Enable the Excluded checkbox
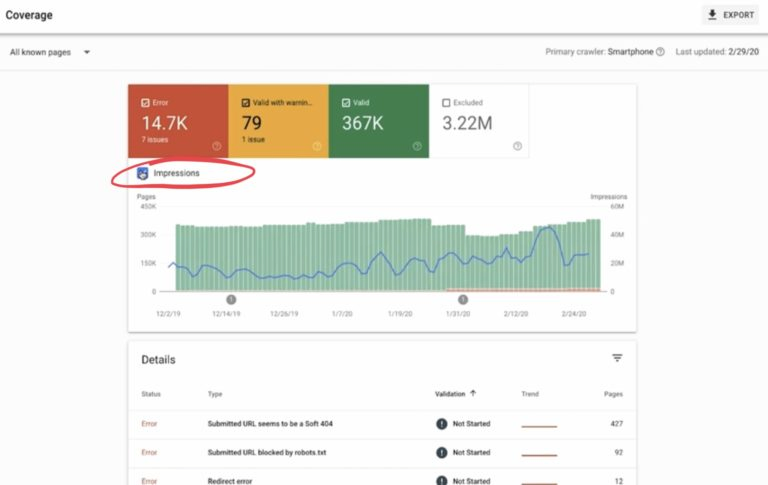Viewport: 768px width, 485px height. click(446, 102)
